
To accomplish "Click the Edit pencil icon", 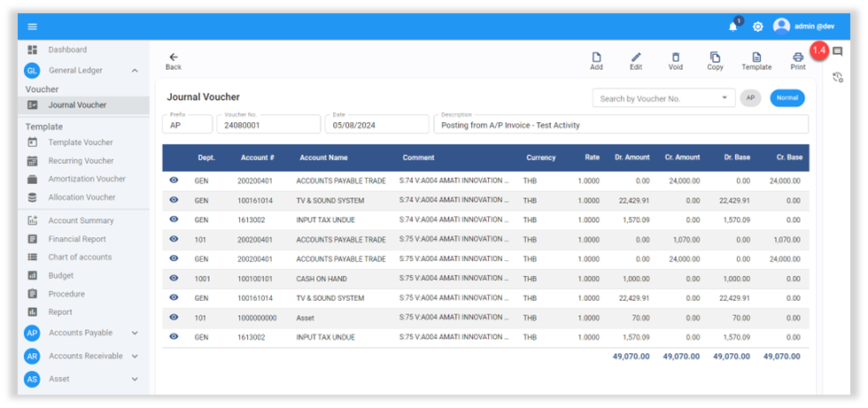I will click(636, 58).
